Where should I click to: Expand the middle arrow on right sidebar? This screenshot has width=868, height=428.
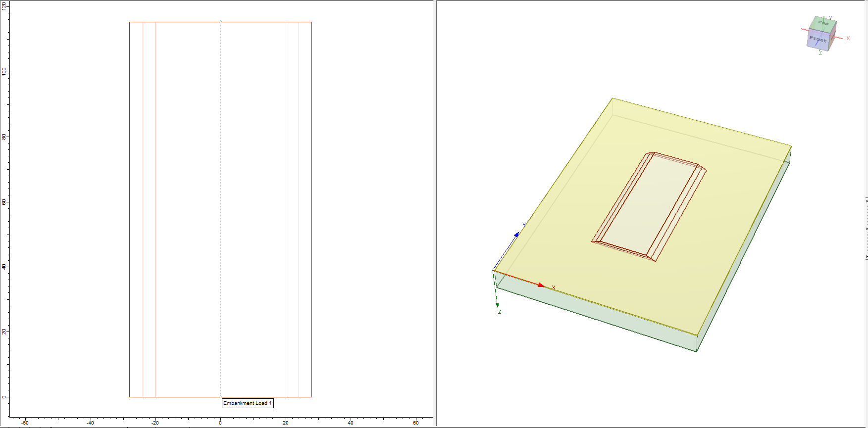866,229
